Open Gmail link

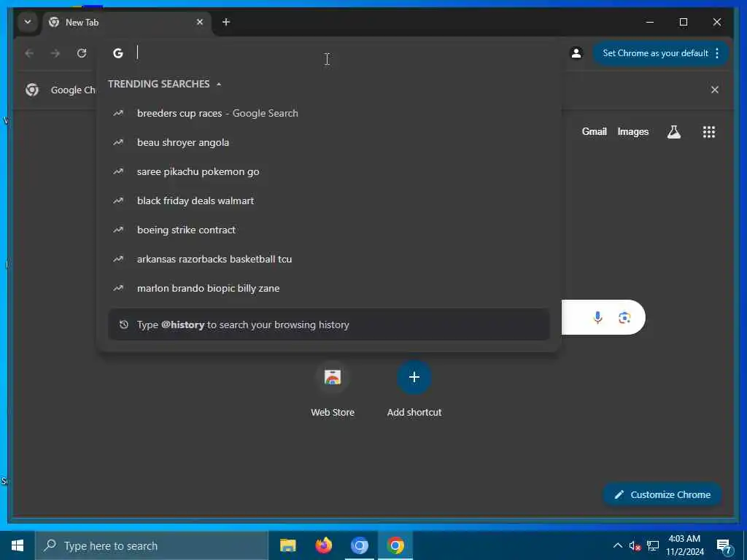click(594, 131)
